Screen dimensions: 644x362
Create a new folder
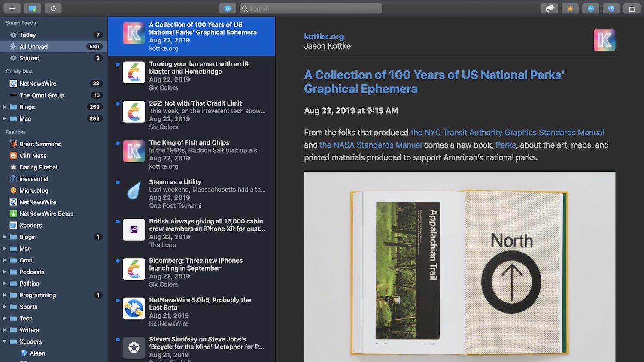coord(33,8)
